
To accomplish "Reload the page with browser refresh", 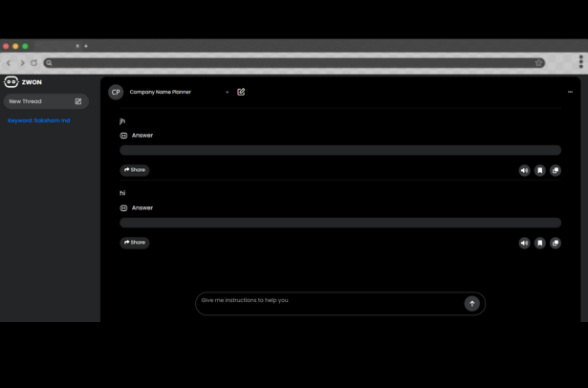I will pos(33,63).
